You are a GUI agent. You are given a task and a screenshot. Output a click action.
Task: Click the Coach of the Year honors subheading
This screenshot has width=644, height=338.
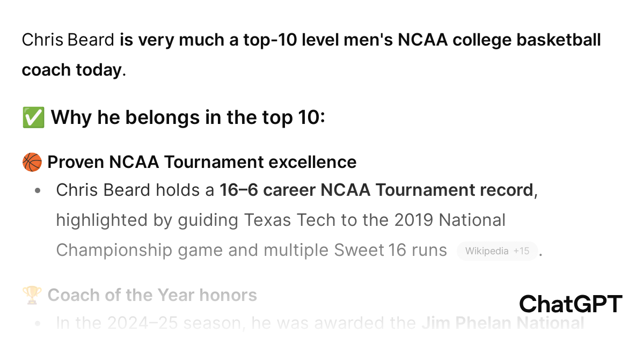pos(152,295)
